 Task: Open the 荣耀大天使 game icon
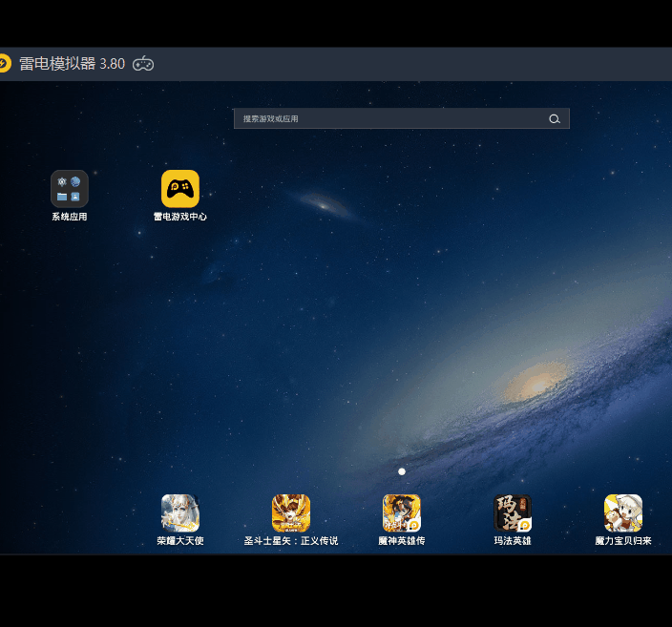coord(180,513)
